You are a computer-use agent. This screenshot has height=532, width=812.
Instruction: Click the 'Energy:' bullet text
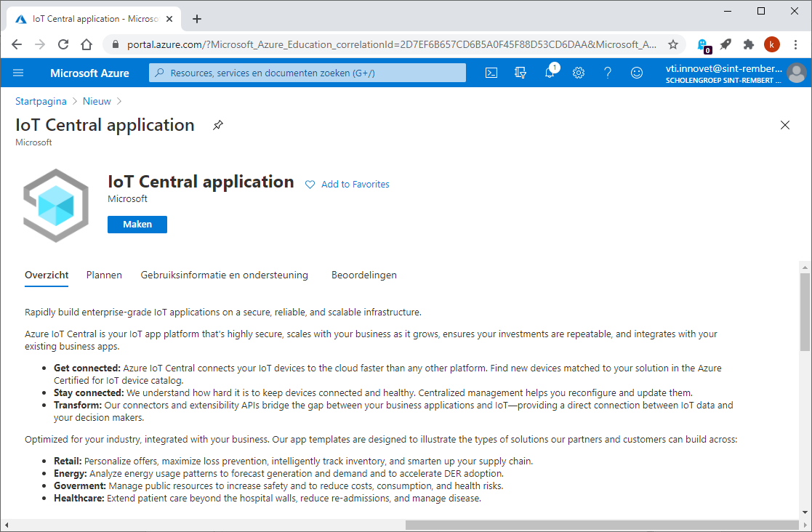(71, 474)
